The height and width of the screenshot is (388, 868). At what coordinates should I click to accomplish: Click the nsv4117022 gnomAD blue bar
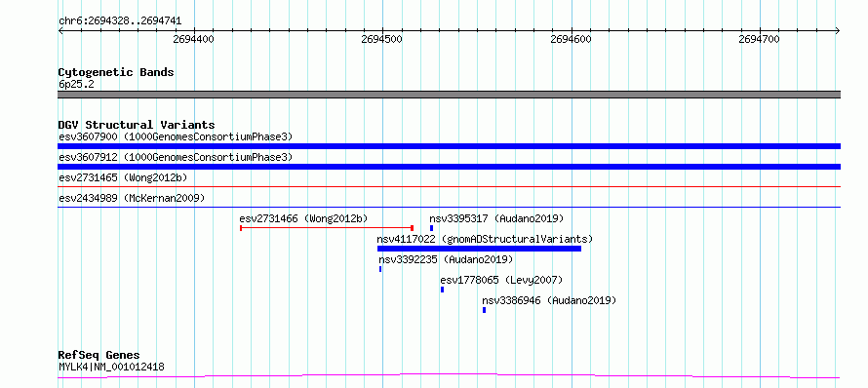pos(479,249)
